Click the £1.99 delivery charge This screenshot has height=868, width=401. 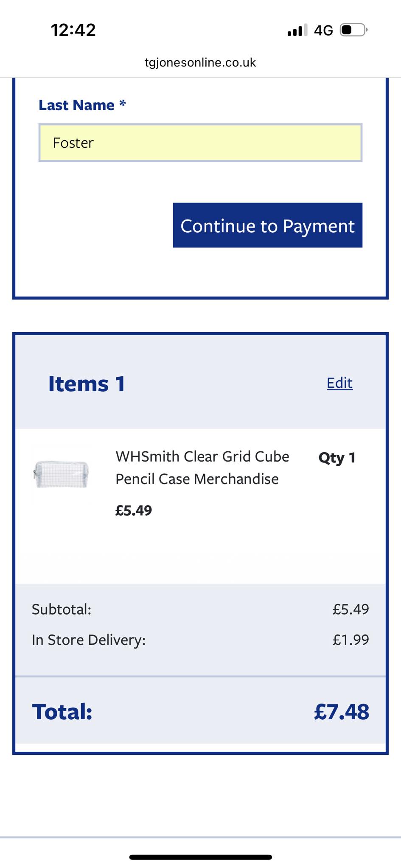click(351, 640)
